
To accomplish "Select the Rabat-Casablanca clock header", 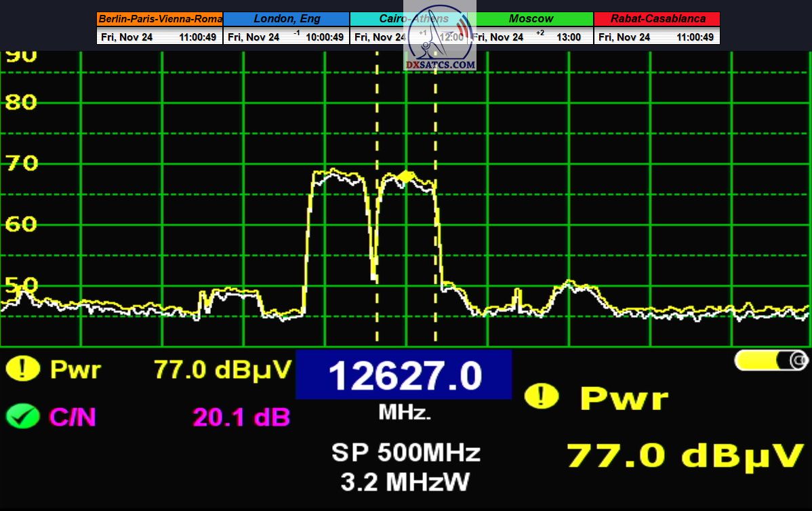I will coord(657,19).
